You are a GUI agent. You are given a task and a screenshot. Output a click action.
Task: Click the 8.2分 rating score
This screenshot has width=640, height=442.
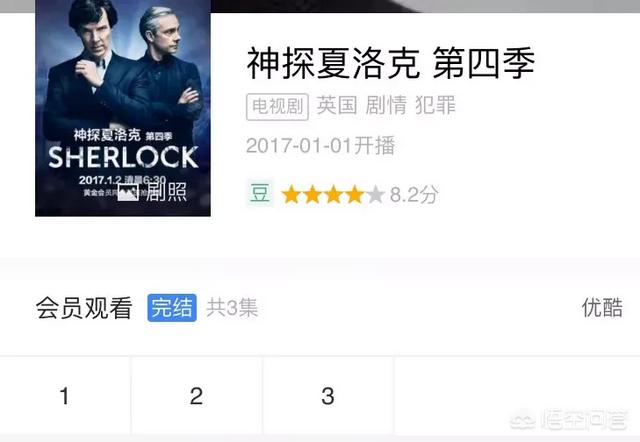coord(414,195)
